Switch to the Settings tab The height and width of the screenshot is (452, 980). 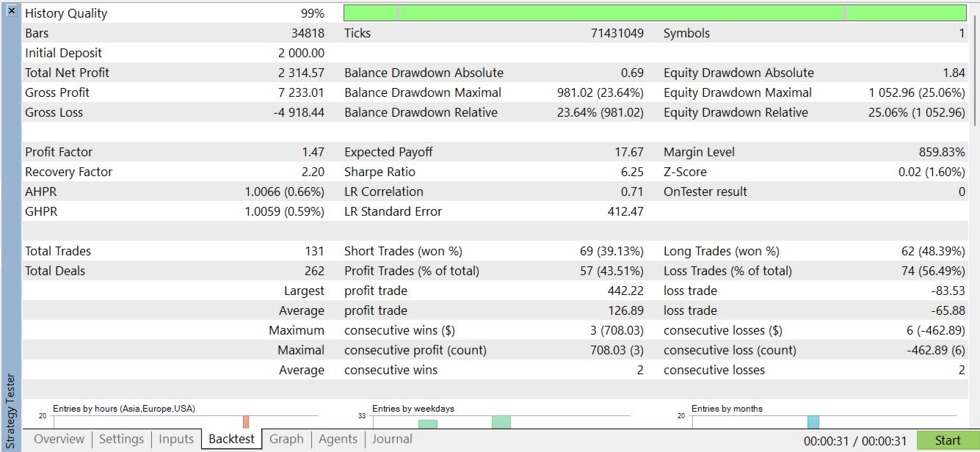pyautogui.click(x=121, y=440)
